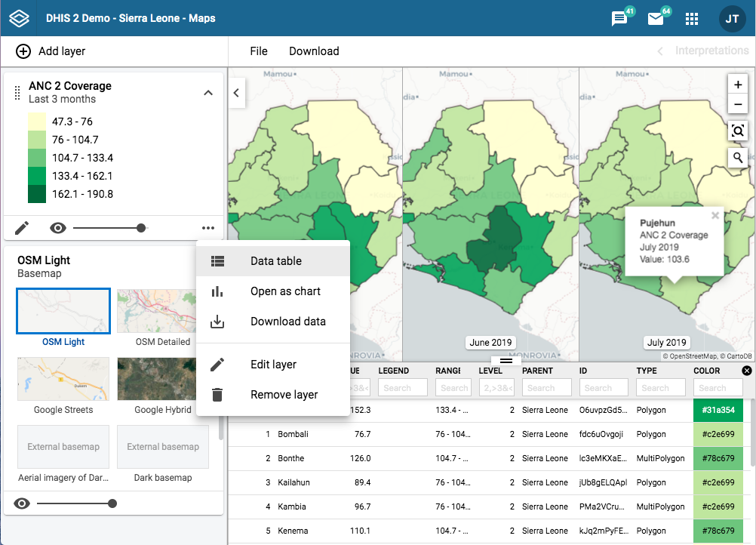The height and width of the screenshot is (545, 756).
Task: Click the zoom in plus button on map
Action: point(738,85)
